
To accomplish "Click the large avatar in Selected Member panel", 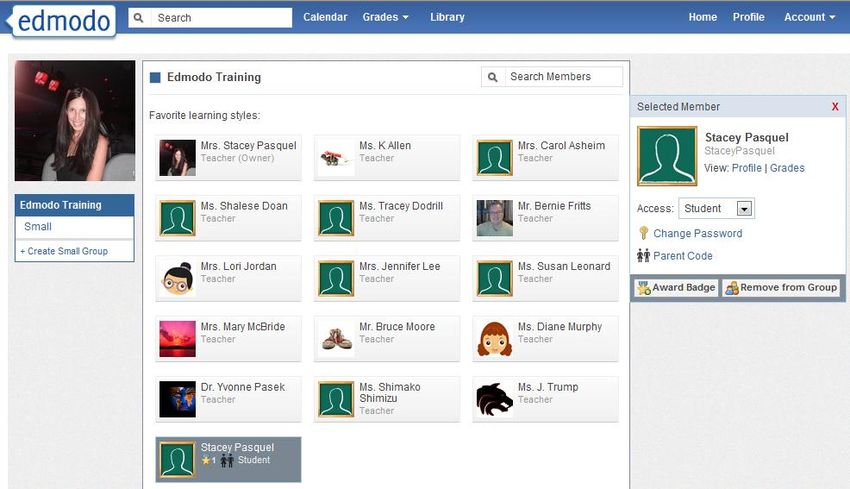I will click(667, 156).
